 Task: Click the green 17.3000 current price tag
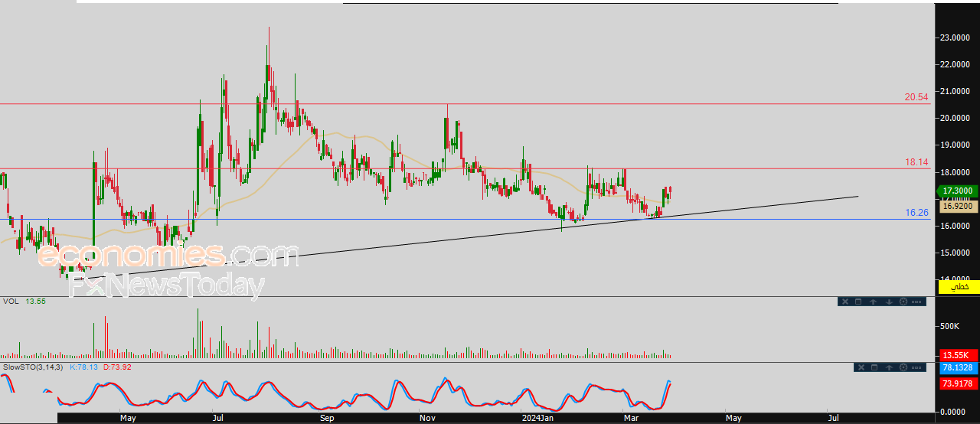click(x=957, y=191)
